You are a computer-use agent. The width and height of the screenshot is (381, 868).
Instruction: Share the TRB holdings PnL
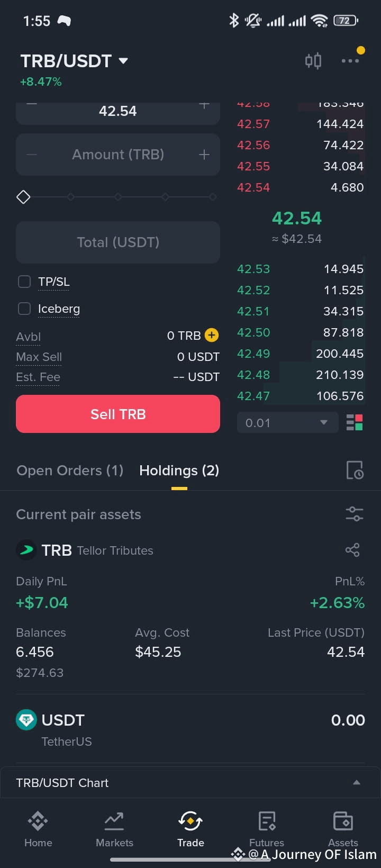click(352, 550)
